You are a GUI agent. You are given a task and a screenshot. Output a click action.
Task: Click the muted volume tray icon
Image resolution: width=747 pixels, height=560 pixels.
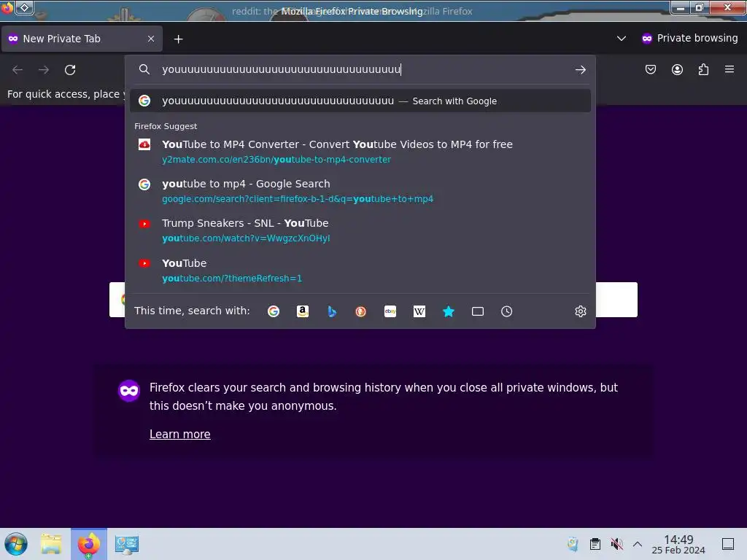tap(617, 544)
